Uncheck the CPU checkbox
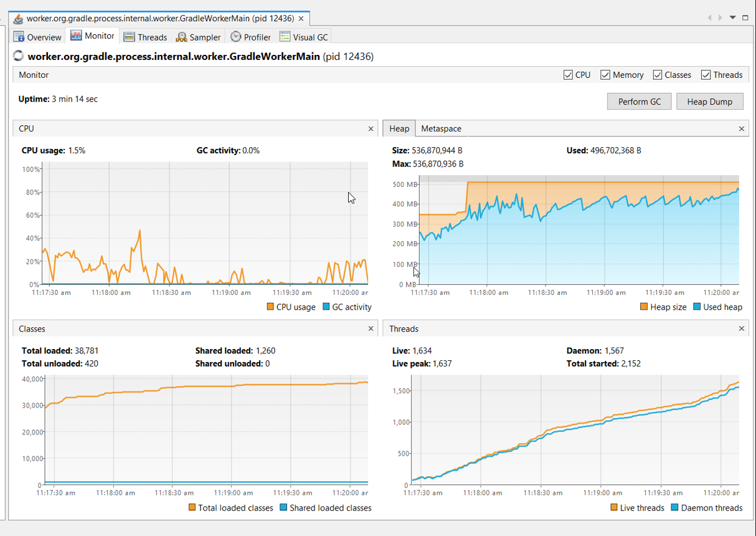This screenshot has width=756, height=536. click(568, 75)
